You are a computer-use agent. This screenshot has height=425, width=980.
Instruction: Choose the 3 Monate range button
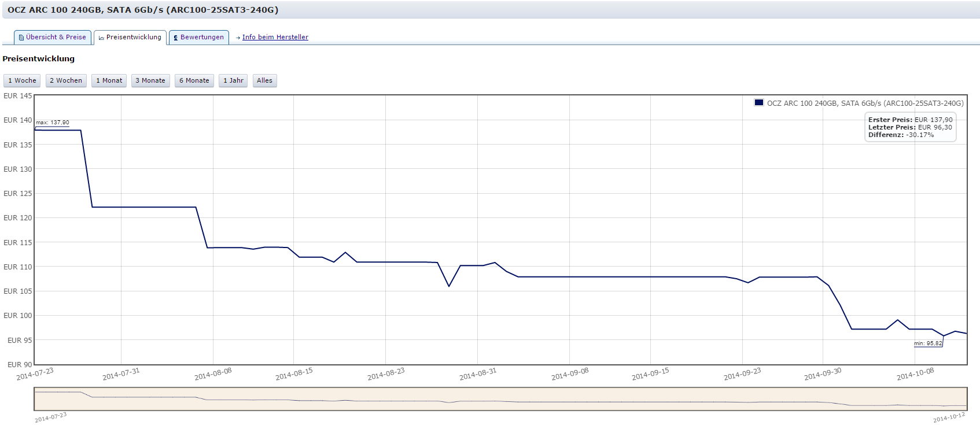(x=150, y=81)
